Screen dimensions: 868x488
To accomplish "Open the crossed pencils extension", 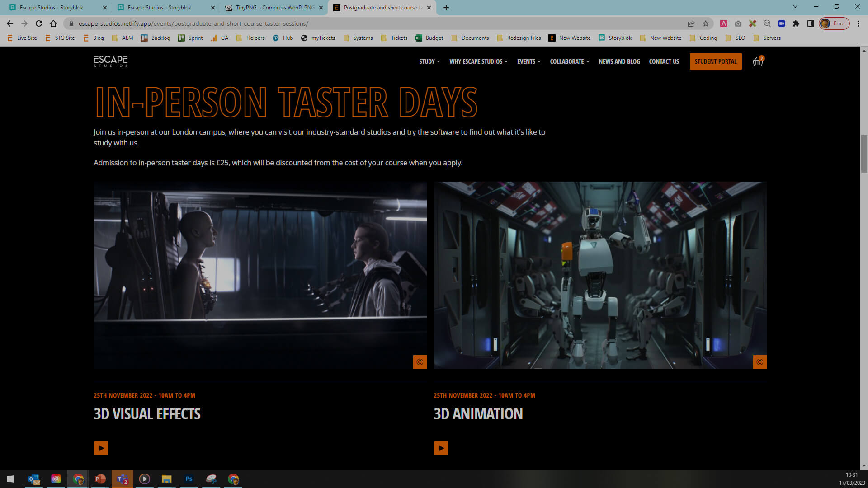I will pos(753,23).
